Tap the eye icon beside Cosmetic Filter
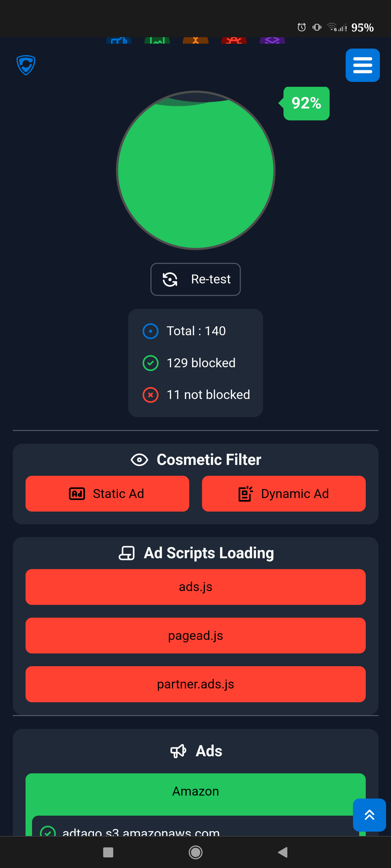The width and height of the screenshot is (391, 868). coord(139,459)
